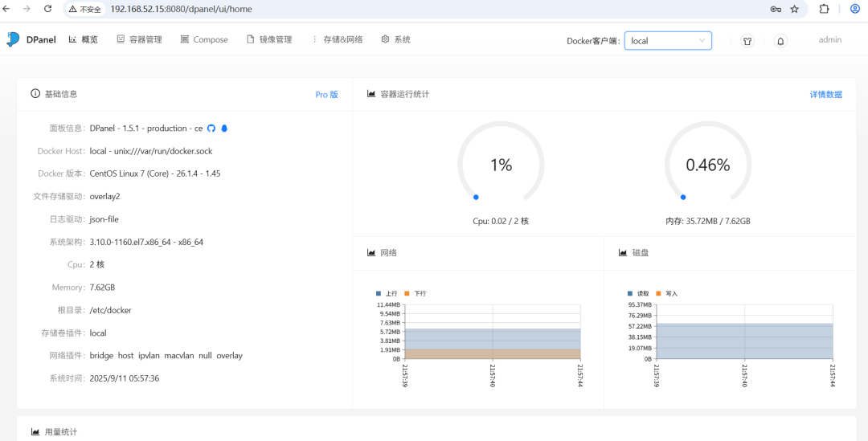Click the chart icon beside 网络

pyautogui.click(x=371, y=253)
